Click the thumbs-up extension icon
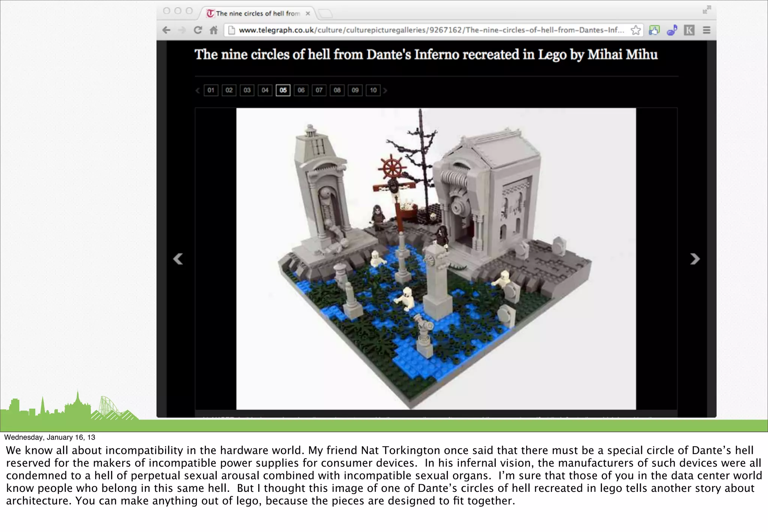This screenshot has width=768, height=532. pyautogui.click(x=654, y=30)
